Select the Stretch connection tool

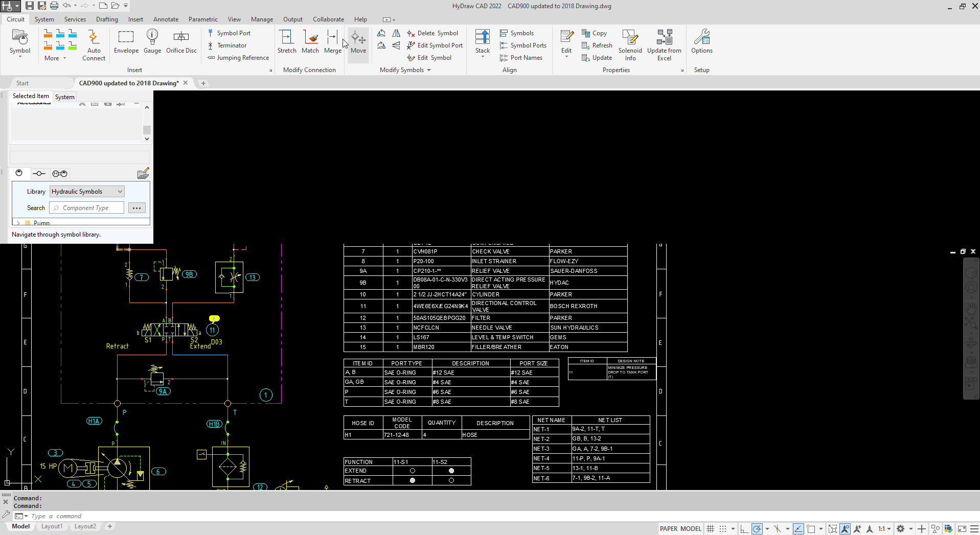click(286, 41)
